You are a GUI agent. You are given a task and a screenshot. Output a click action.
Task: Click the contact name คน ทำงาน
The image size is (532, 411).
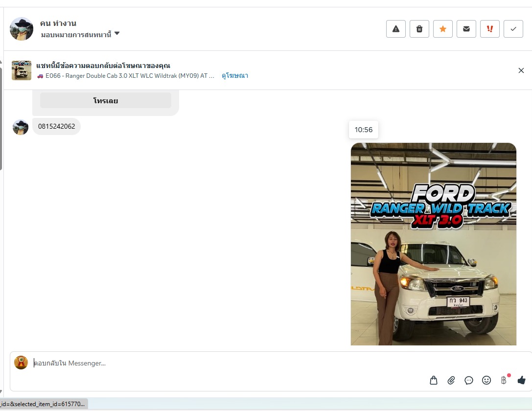58,23
